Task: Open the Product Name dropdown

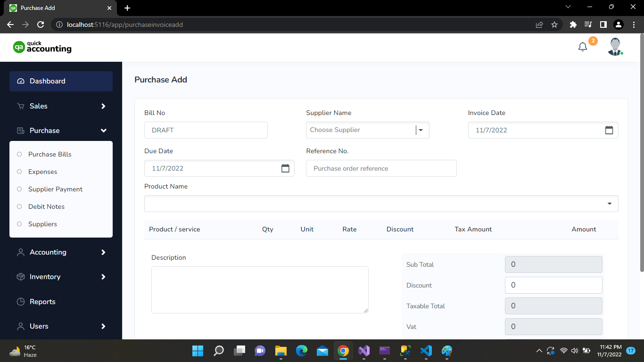Action: pyautogui.click(x=381, y=204)
